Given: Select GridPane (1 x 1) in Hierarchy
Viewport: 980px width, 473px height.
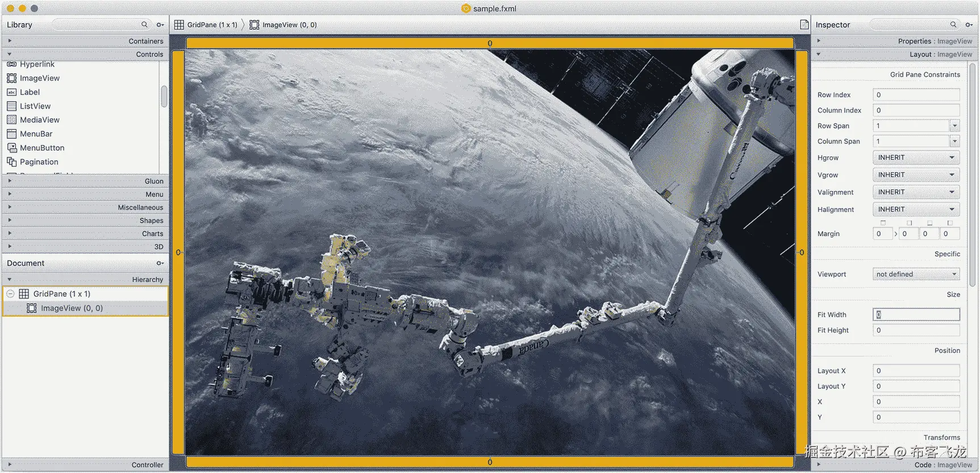Looking at the screenshot, I should click(85, 294).
